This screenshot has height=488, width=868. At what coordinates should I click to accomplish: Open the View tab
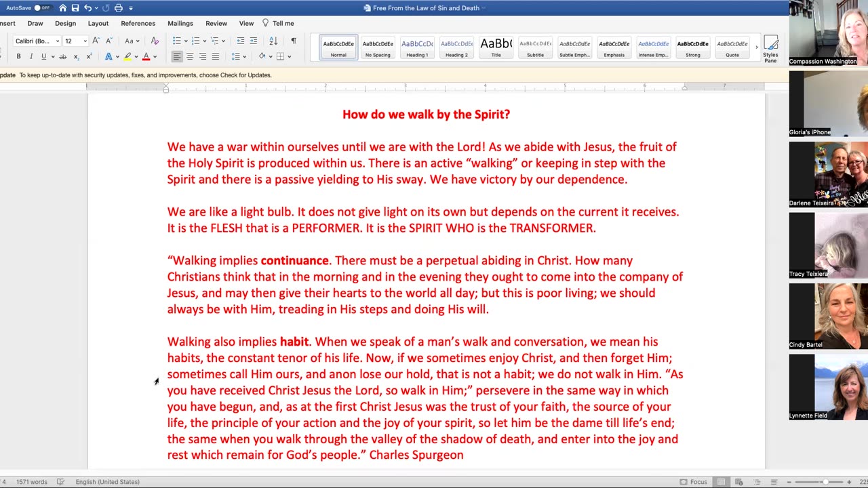246,23
